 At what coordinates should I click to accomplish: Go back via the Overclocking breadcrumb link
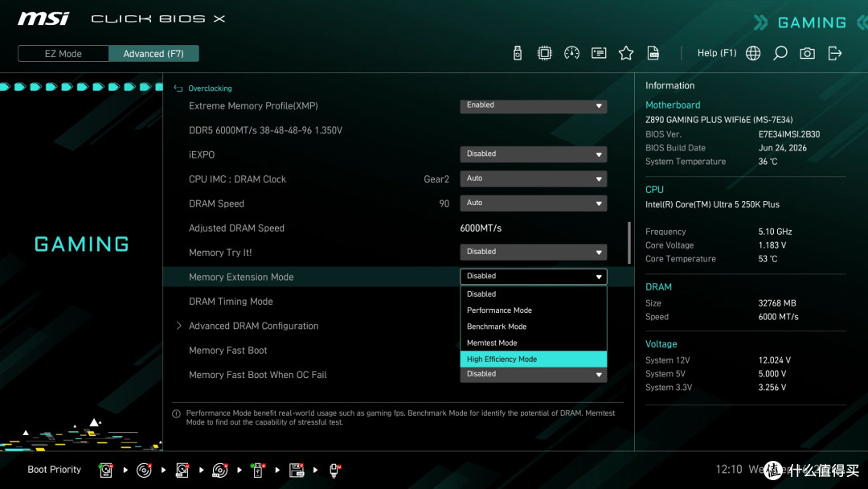(210, 88)
